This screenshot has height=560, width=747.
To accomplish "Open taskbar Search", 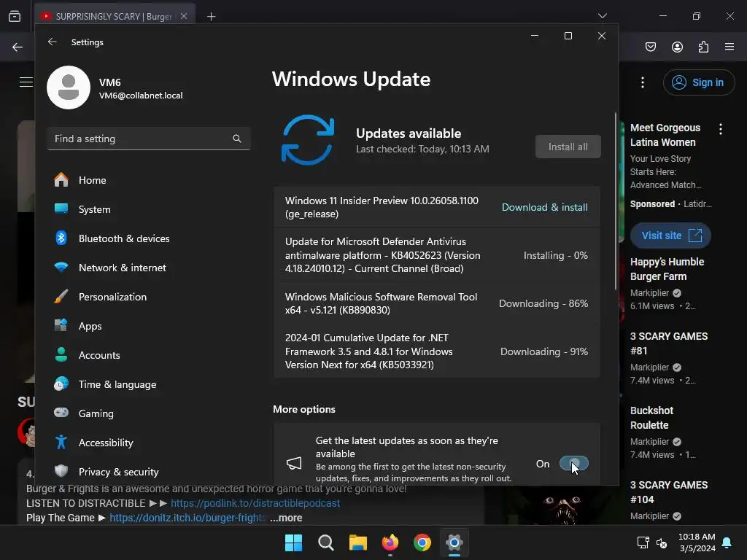I will coord(326,542).
